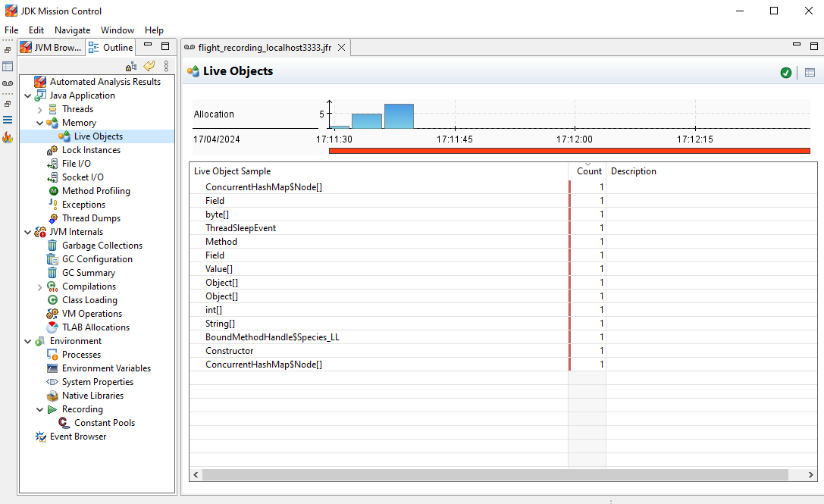This screenshot has height=504, width=824.
Task: Open the Window menu
Action: [x=117, y=30]
